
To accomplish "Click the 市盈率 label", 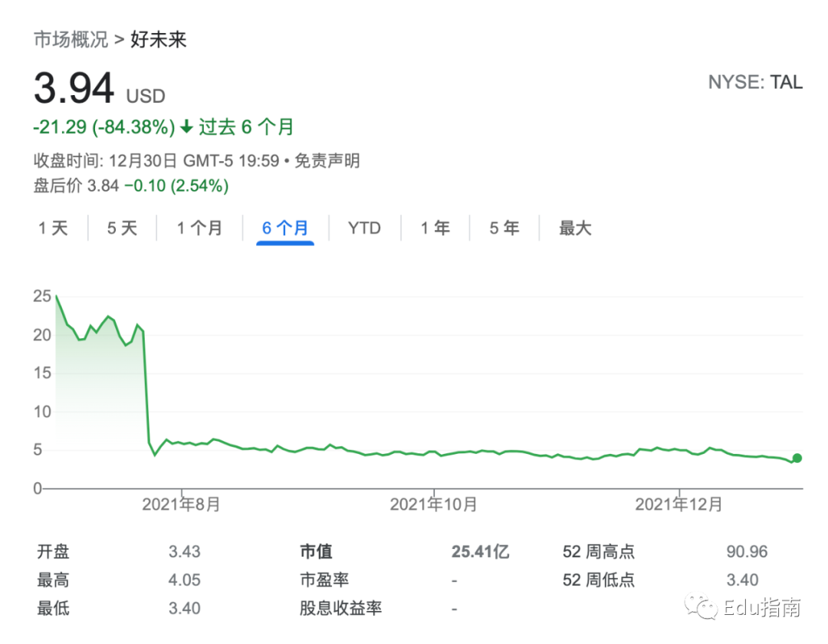I will pyautogui.click(x=324, y=580).
